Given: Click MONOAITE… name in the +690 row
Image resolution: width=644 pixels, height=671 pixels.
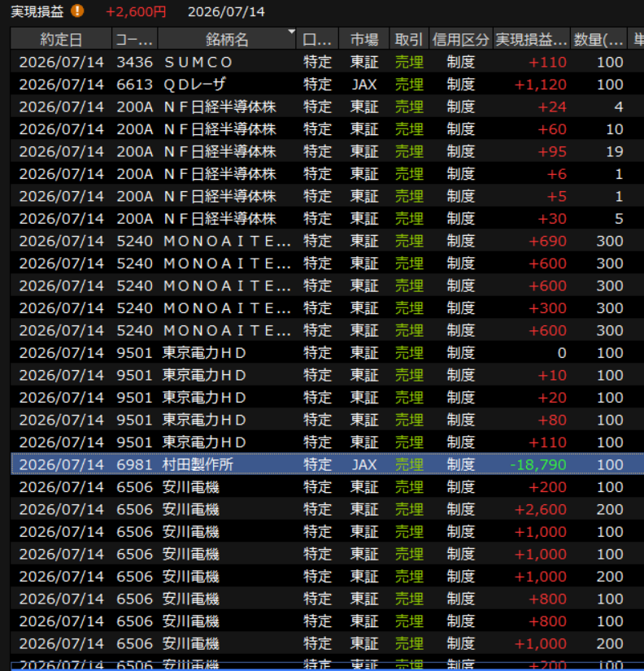Looking at the screenshot, I should [227, 241].
